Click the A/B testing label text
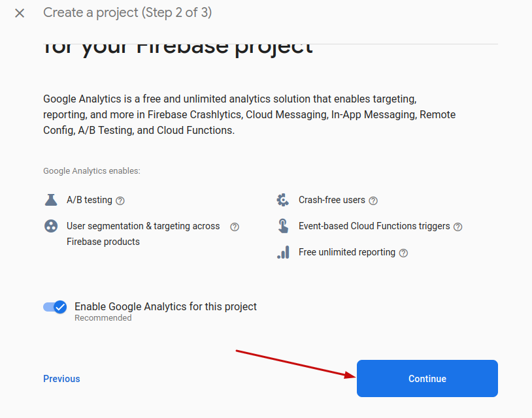The image size is (532, 418). (x=90, y=200)
